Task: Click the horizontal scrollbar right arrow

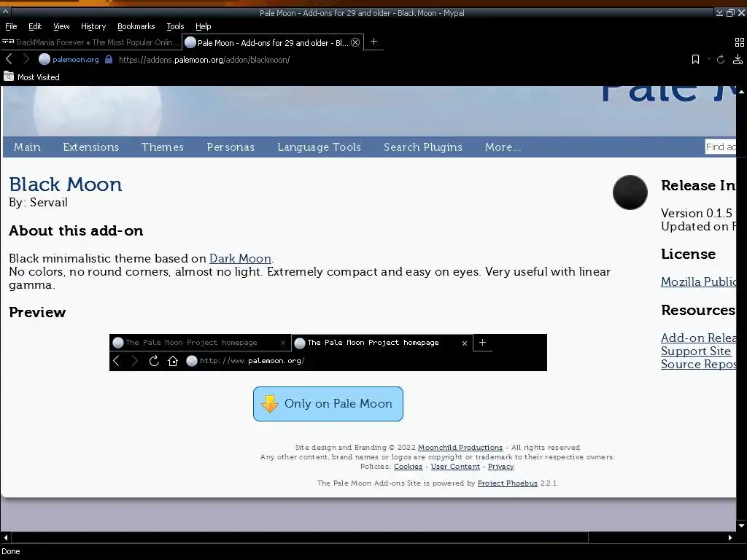Action: pos(729,537)
